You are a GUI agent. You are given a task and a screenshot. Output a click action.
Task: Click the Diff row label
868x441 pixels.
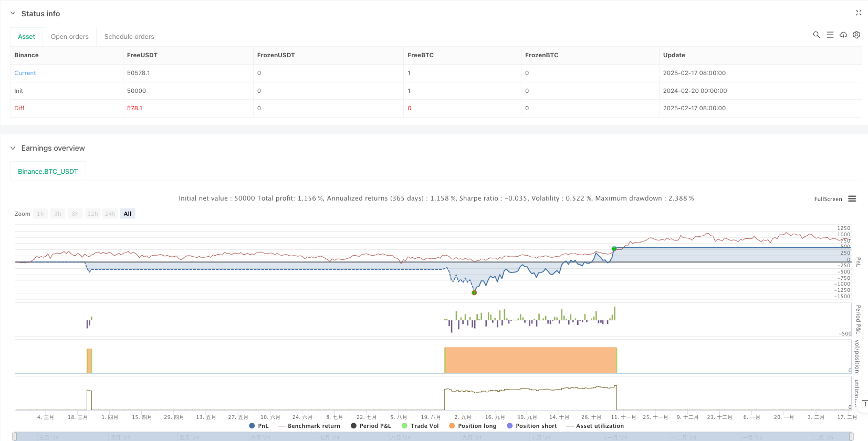click(19, 108)
